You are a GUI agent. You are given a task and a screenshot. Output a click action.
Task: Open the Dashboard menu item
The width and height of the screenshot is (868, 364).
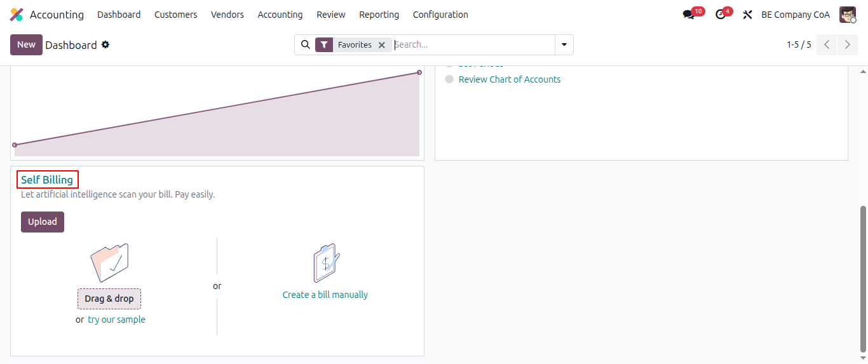point(119,15)
